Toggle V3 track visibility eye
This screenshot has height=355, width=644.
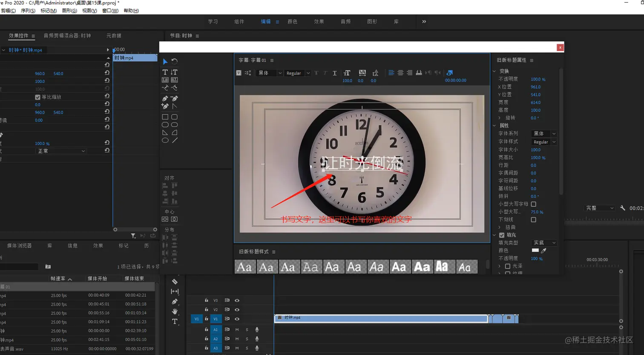(x=237, y=300)
